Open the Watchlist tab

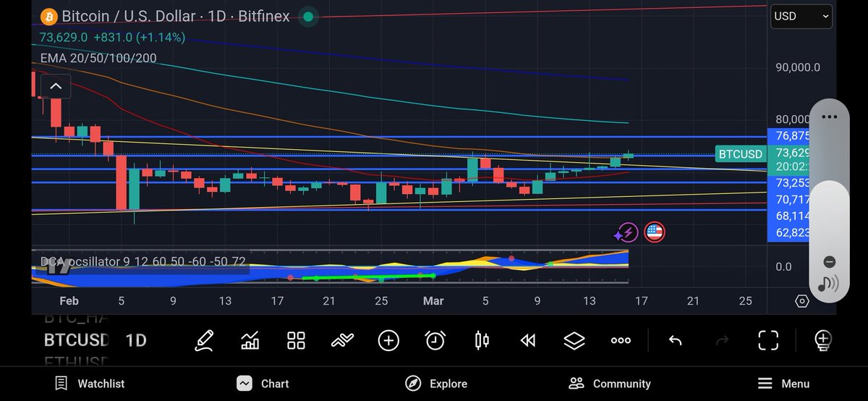[x=90, y=384]
